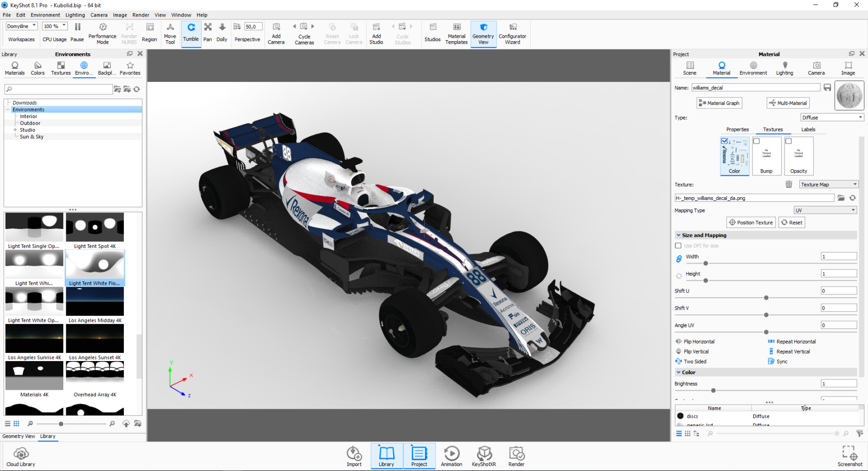This screenshot has width=868, height=471.
Task: Launch the Configurator Wizard
Action: [x=512, y=33]
